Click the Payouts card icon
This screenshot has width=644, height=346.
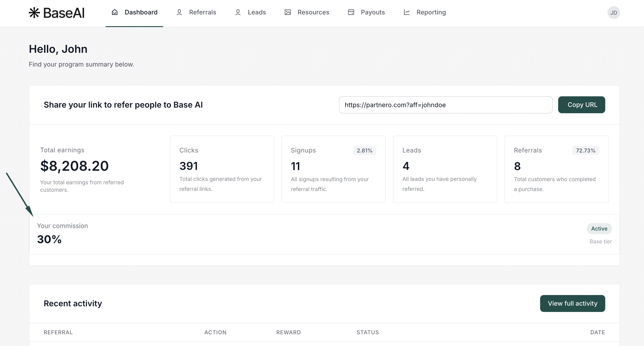(351, 12)
